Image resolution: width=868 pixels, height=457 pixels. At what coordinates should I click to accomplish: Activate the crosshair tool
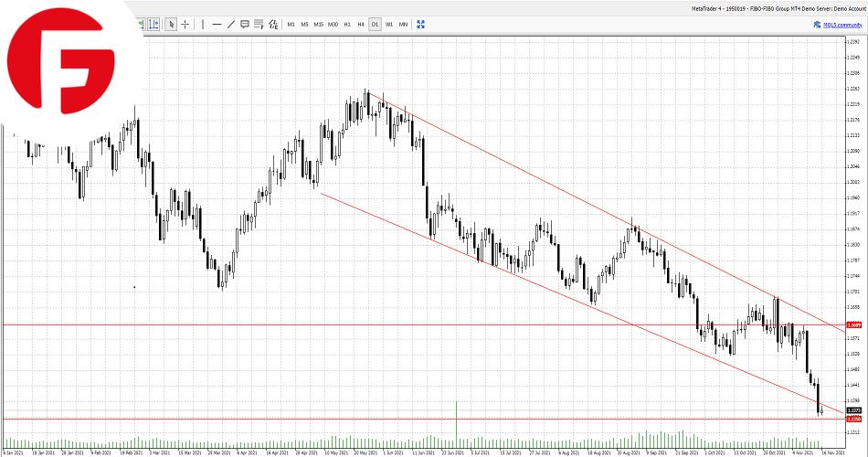(x=185, y=25)
